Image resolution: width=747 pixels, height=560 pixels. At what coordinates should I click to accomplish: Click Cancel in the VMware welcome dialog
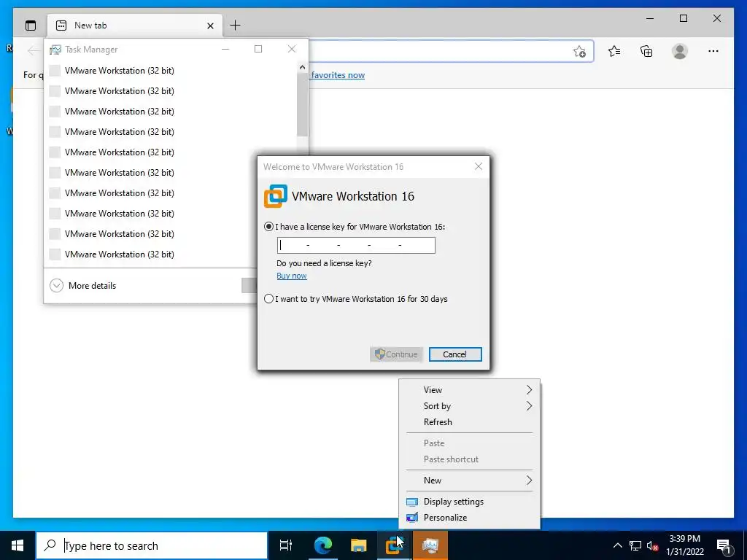tap(455, 354)
